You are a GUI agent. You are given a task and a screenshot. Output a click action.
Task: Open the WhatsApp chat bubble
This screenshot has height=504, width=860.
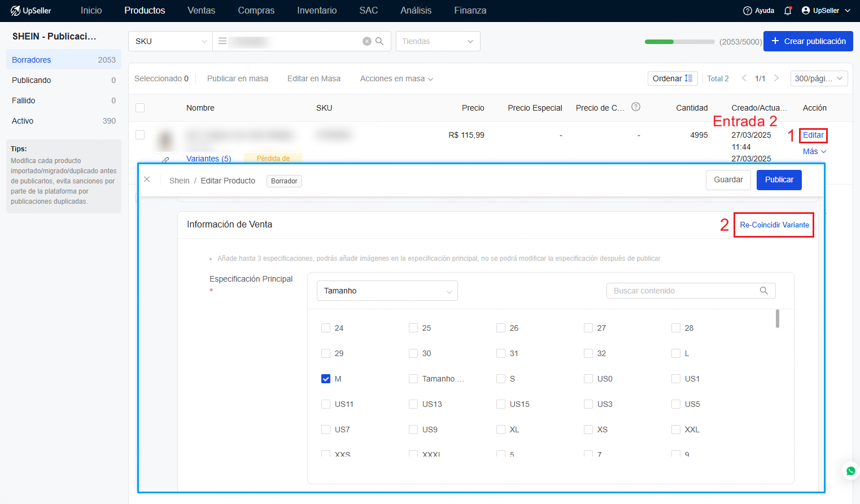click(x=850, y=471)
